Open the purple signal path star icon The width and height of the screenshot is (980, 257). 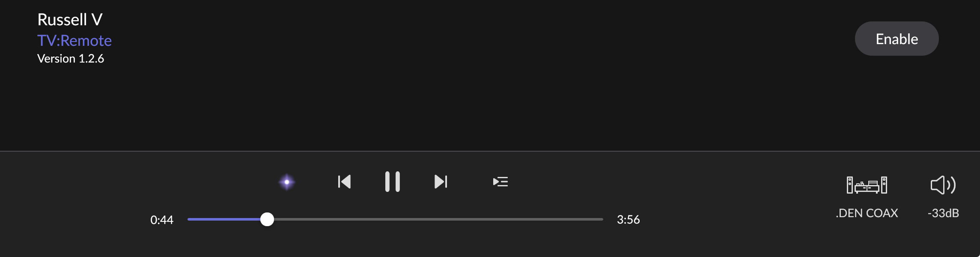point(287,182)
